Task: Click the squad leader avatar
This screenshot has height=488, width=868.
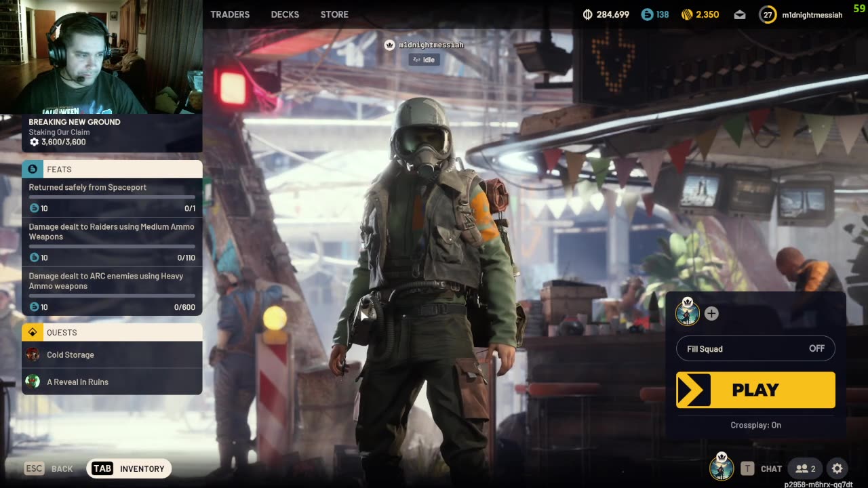Action: pyautogui.click(x=687, y=312)
